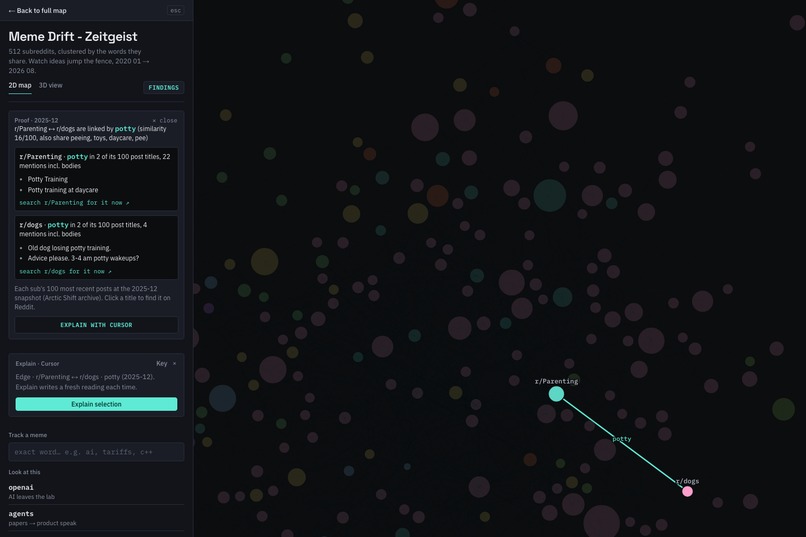
Task: Close the Proof 2025-12 panel
Action: (164, 120)
